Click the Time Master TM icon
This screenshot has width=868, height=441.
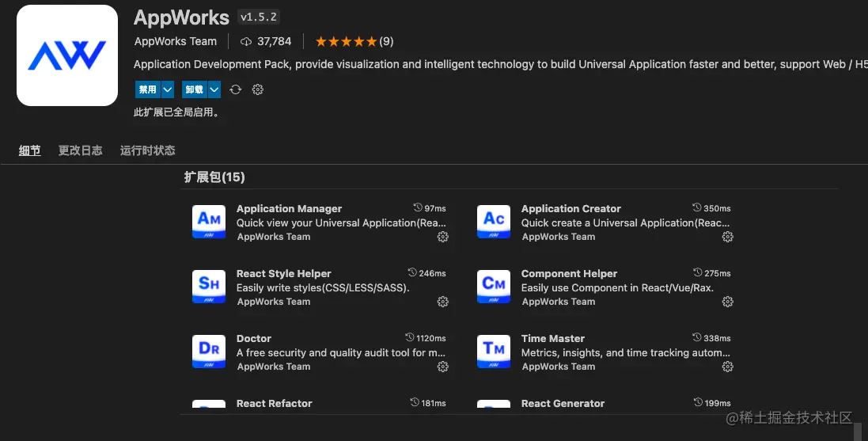494,352
